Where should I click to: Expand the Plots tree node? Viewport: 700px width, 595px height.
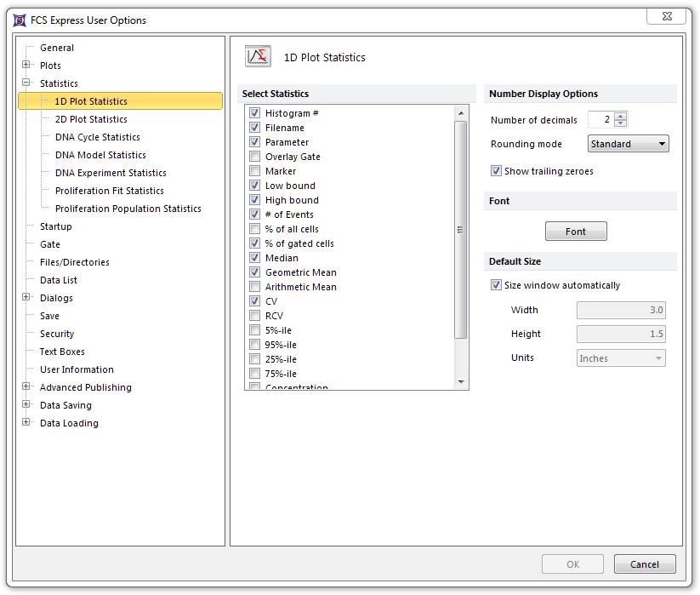[26, 66]
